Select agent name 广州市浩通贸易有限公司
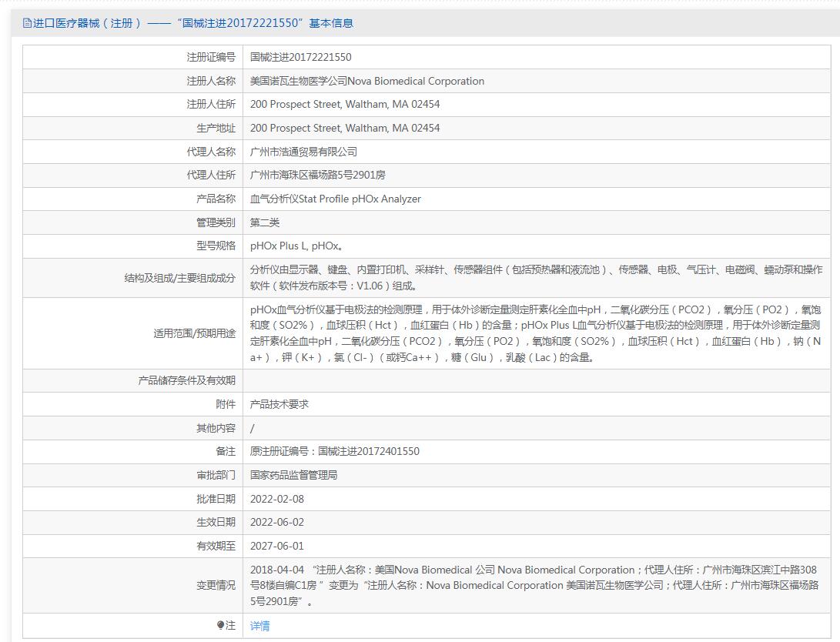840x642 pixels. coord(303,152)
